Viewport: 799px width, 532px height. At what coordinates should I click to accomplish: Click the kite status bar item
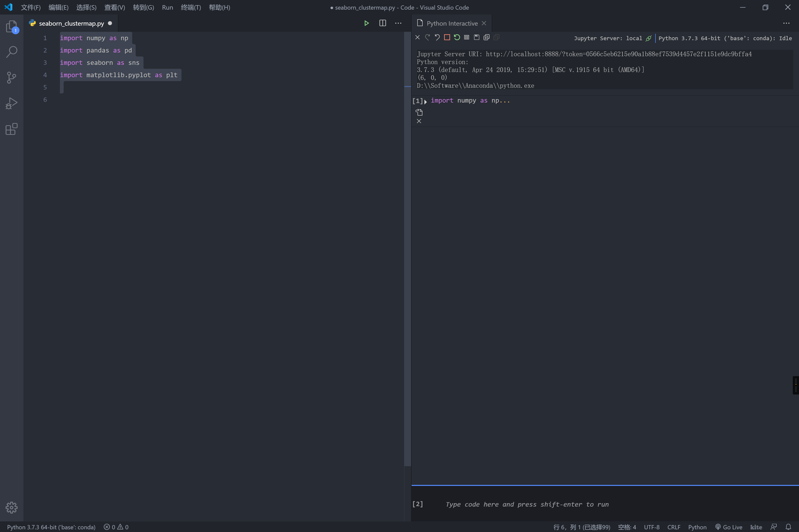click(x=756, y=527)
